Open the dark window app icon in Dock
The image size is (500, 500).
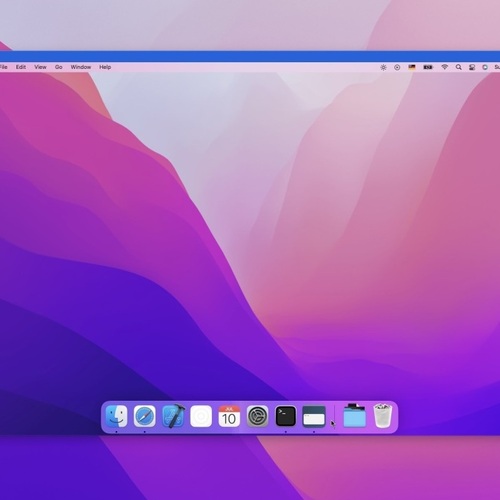[314, 416]
